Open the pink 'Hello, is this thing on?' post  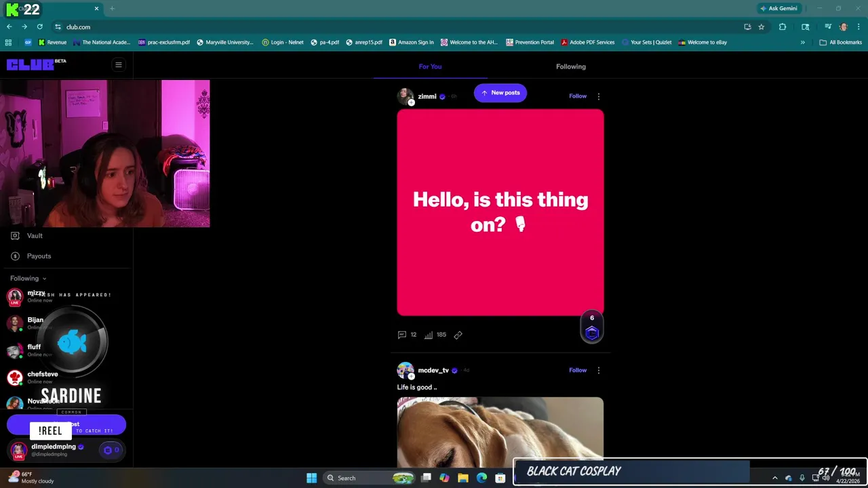pyautogui.click(x=500, y=212)
